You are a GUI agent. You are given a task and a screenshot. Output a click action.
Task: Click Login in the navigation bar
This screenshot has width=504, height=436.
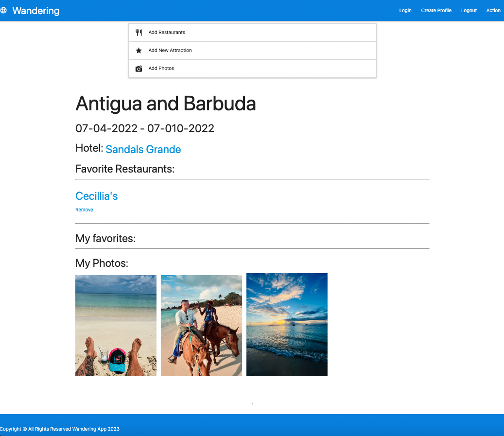405,10
